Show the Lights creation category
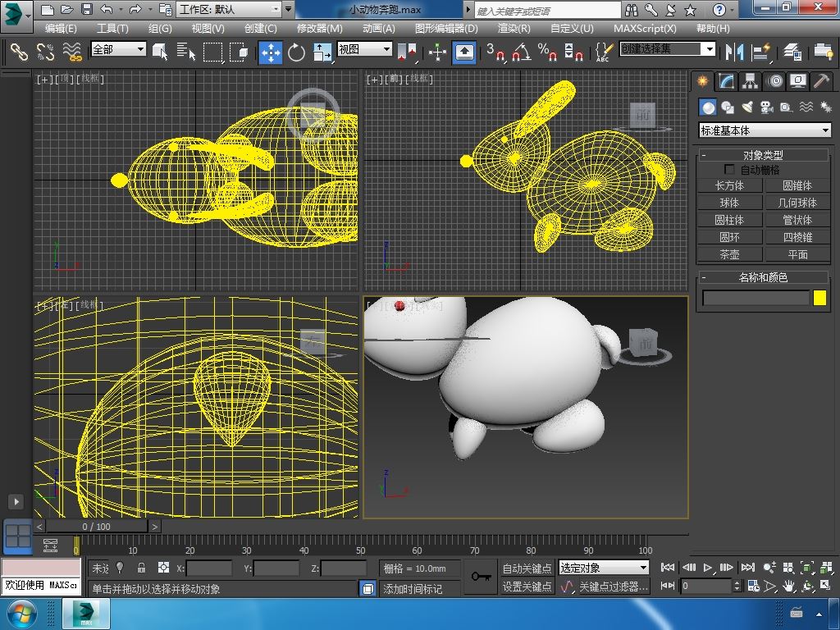840x630 pixels. tap(747, 107)
